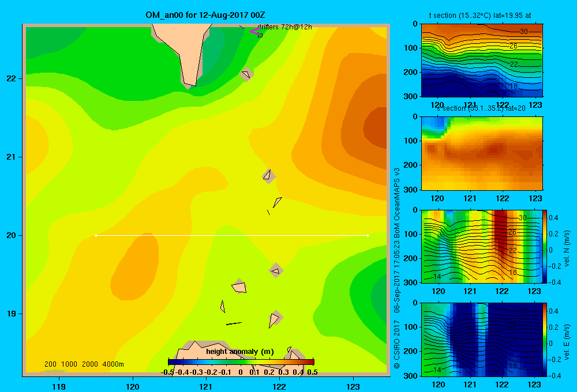Screen dimensions: 577x392
Task: Click latitude label "19" on main map axis
Action: pos(12,314)
